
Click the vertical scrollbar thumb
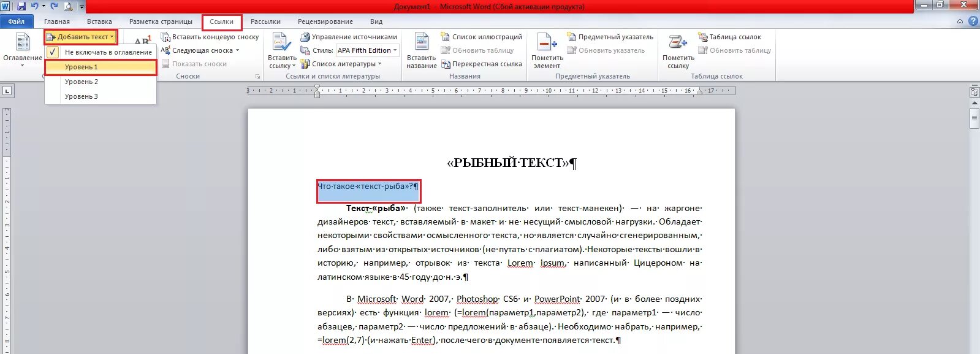(x=974, y=118)
